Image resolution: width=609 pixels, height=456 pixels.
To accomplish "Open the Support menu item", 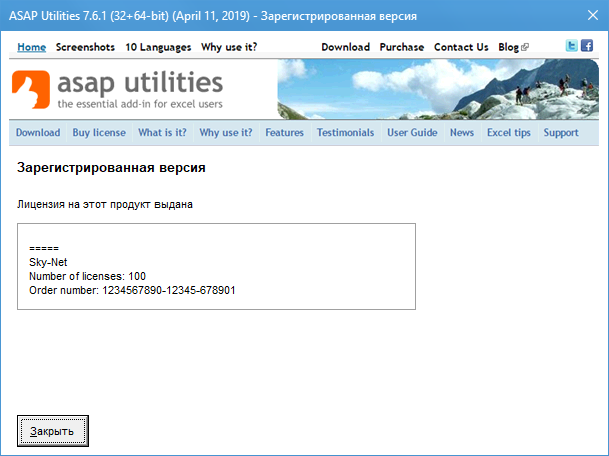I will click(x=561, y=132).
